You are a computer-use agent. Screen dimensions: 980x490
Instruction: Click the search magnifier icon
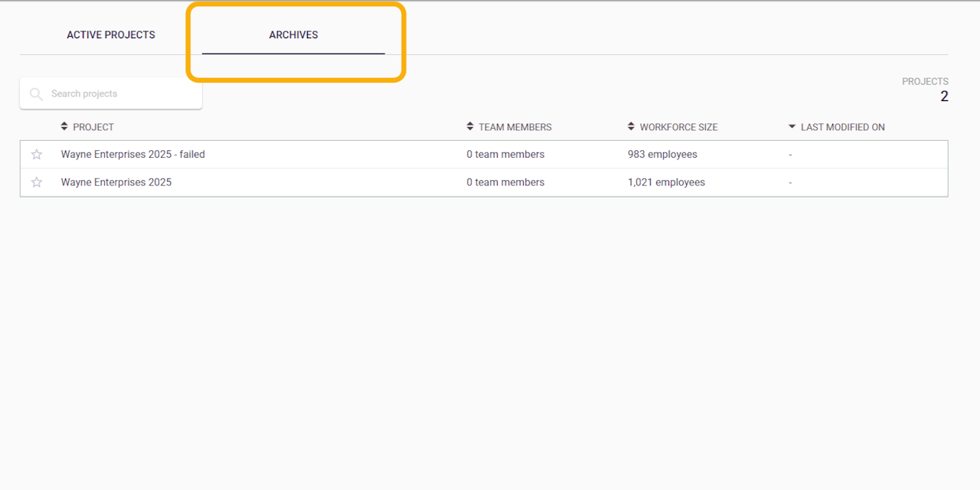(36, 94)
